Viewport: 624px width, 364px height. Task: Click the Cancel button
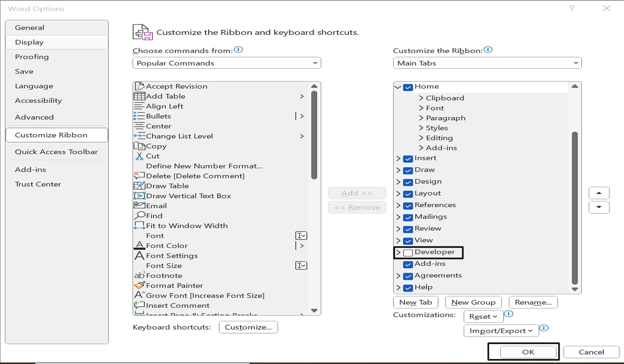click(591, 352)
